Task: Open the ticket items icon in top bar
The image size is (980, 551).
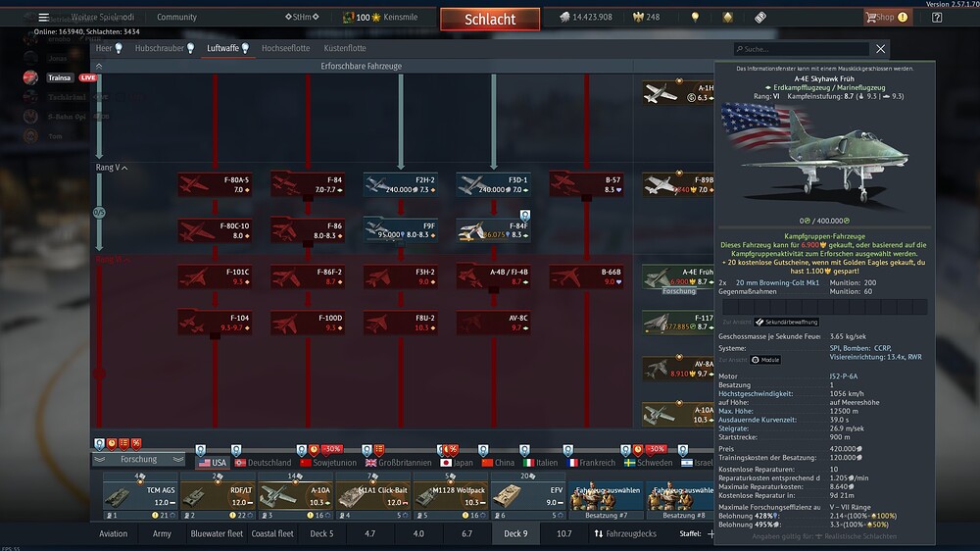Action: [760, 18]
